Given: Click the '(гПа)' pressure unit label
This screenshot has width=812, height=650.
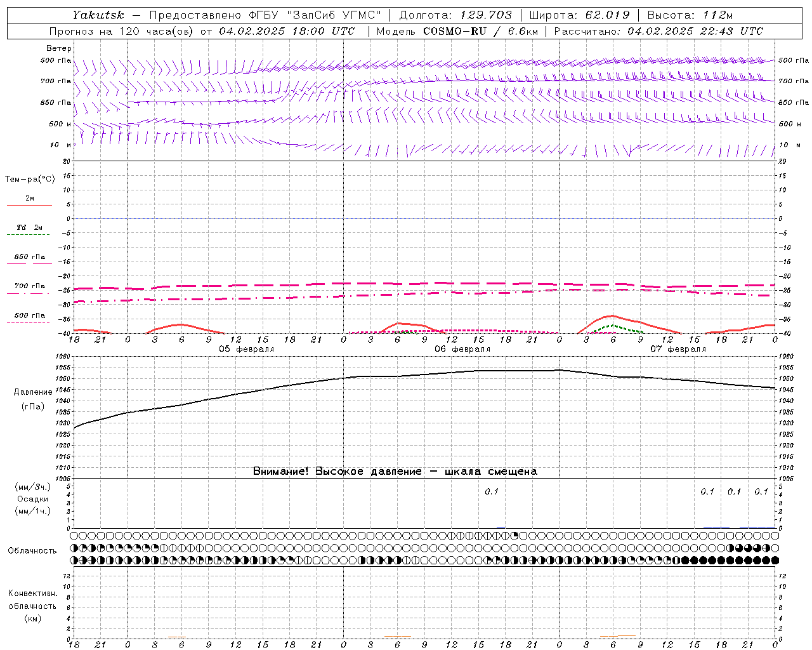Looking at the screenshot, I should [32, 406].
